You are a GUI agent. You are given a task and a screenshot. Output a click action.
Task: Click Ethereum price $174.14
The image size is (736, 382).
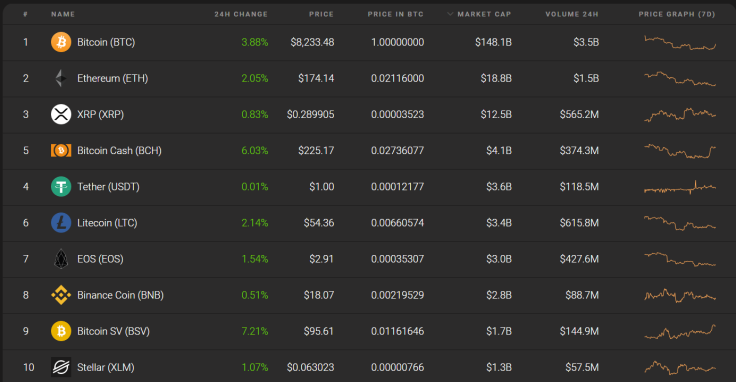316,78
